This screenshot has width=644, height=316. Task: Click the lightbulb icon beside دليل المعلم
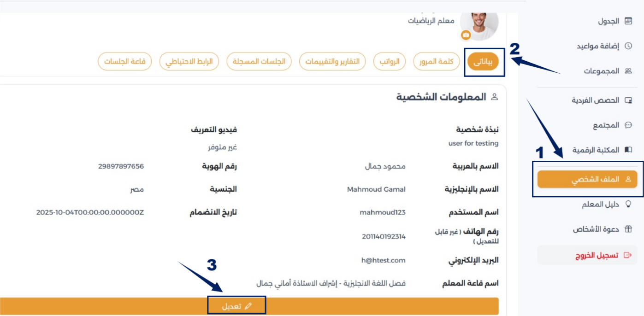click(x=628, y=205)
